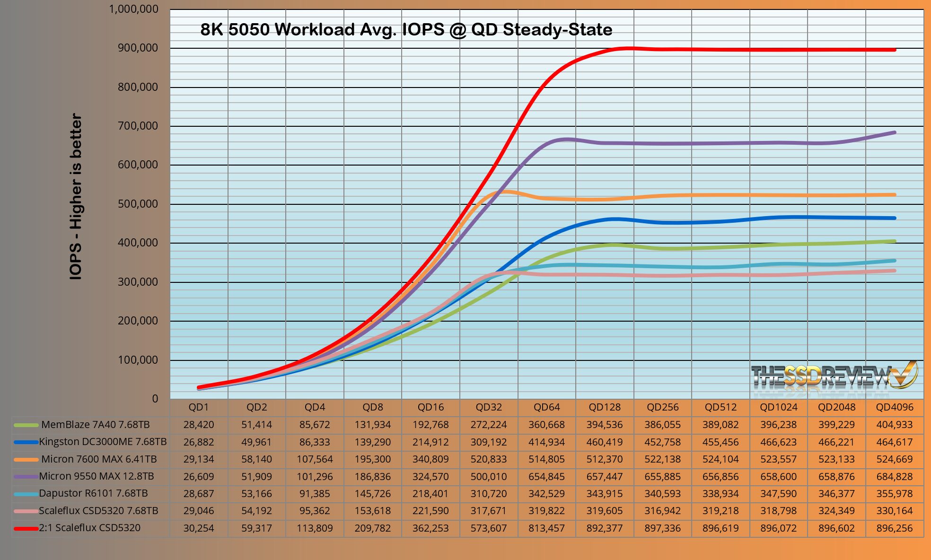Screen dimensions: 931x560
Task: Click the purple Micron 9550 MAX legend marker
Action: (x=26, y=477)
